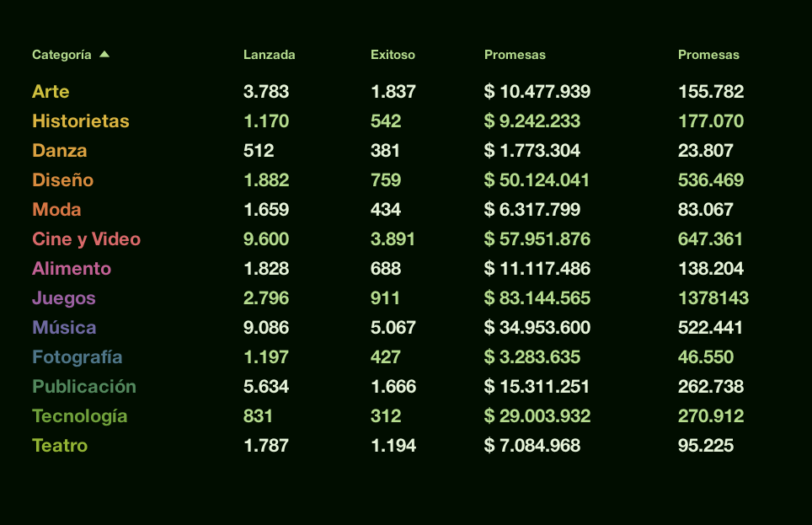Click the sort arrow beside Categoría

coord(104,55)
